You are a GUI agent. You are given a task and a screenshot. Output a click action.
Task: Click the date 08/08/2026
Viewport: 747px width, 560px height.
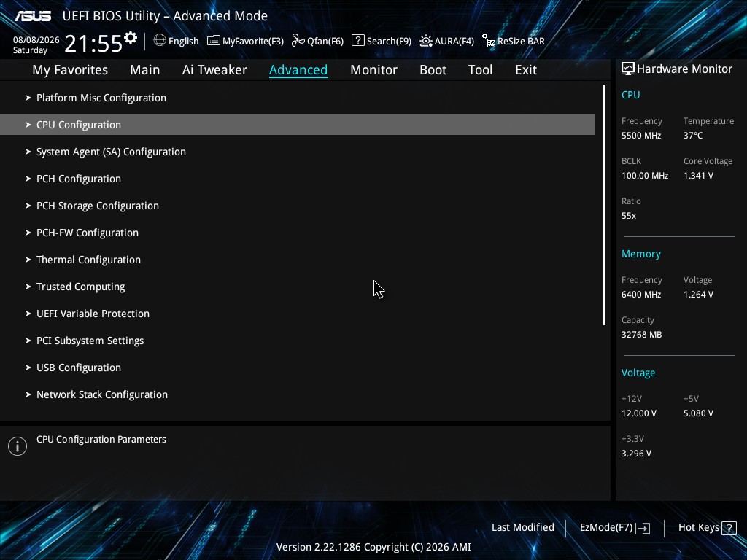tap(36, 40)
